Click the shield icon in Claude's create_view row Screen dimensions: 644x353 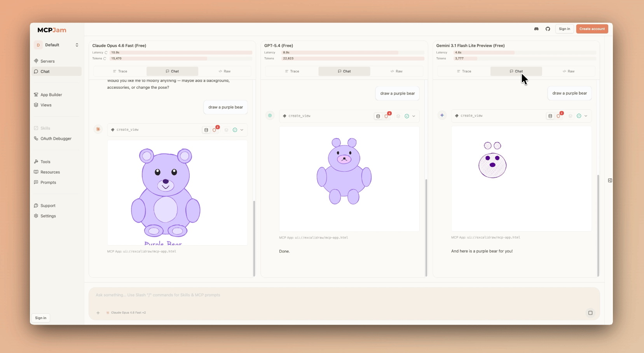(215, 130)
